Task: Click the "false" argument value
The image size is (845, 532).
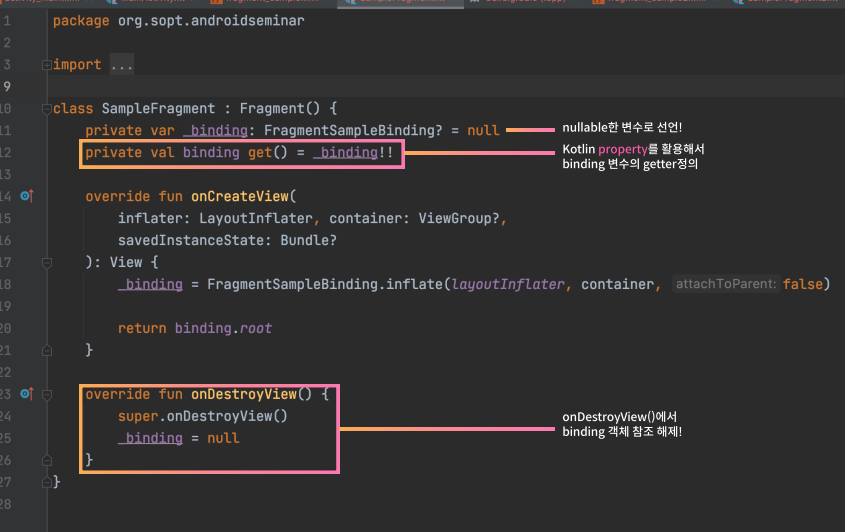Action: click(x=803, y=284)
